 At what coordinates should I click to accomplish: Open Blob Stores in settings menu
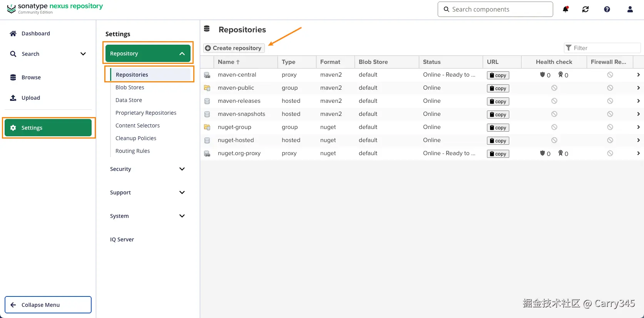[130, 87]
